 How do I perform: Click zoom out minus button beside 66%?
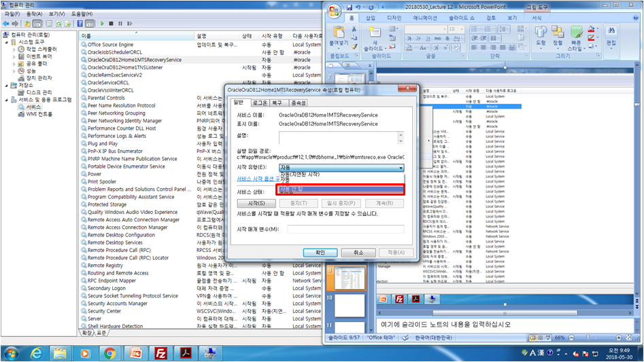click(x=571, y=338)
